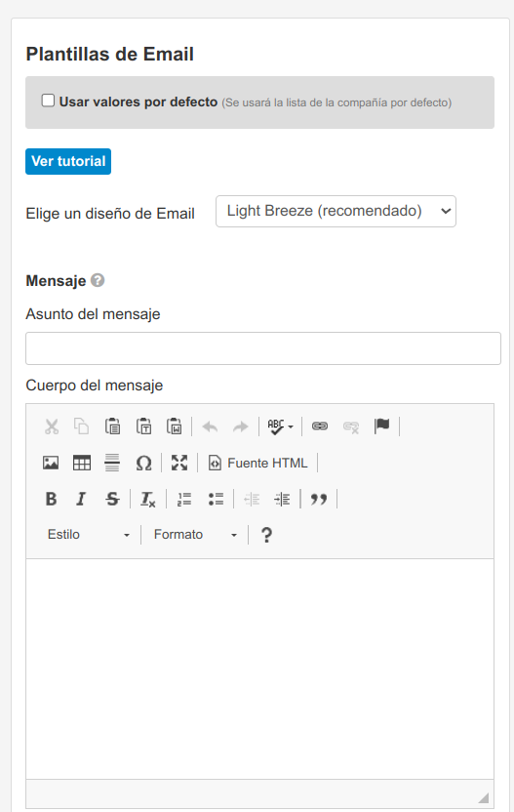Open the Estilo dropdown
Screen dimensions: 514x812
pyautogui.click(x=88, y=535)
